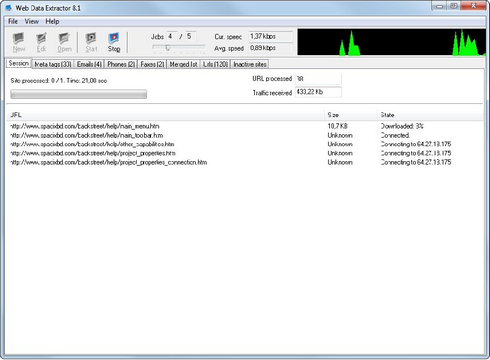Click the Jobs count slider

point(179,48)
